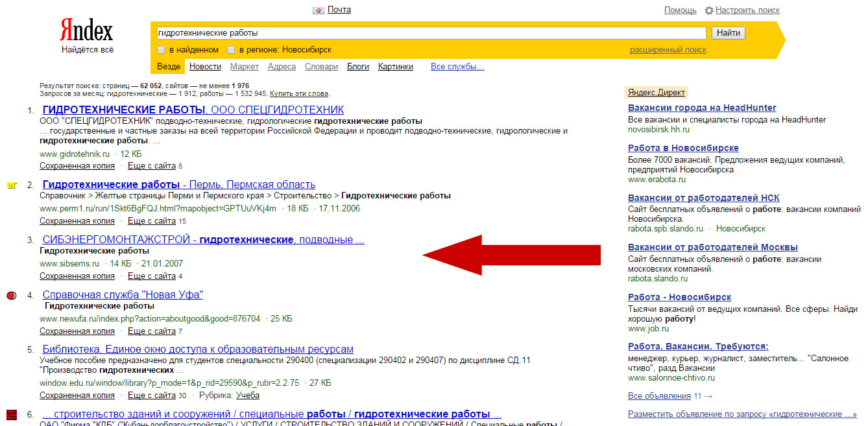This screenshot has width=868, height=426.
Task: Open the mail envelope icon next to Почта
Action: tap(319, 10)
